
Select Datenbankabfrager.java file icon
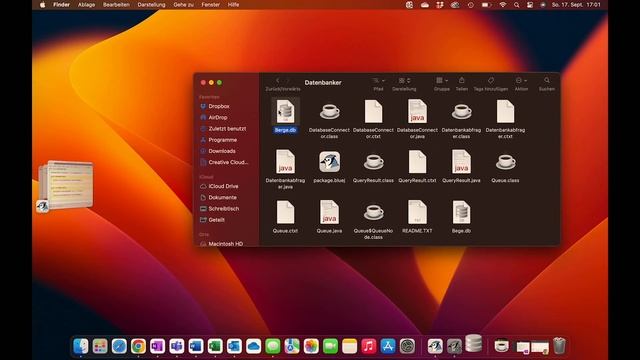tap(285, 162)
